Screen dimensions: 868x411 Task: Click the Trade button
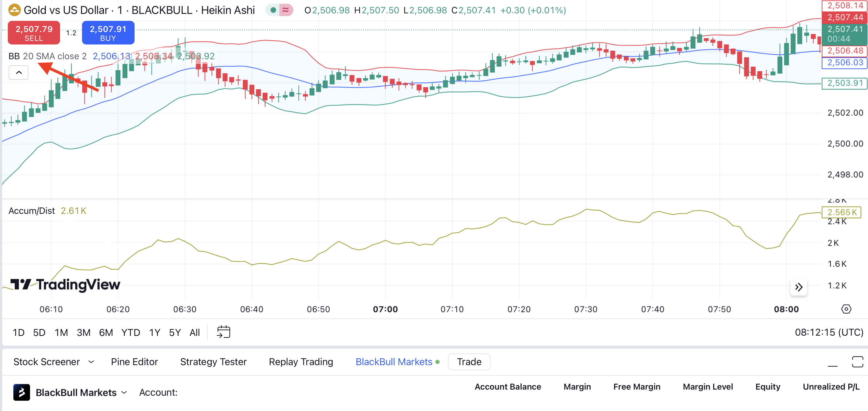pos(469,362)
